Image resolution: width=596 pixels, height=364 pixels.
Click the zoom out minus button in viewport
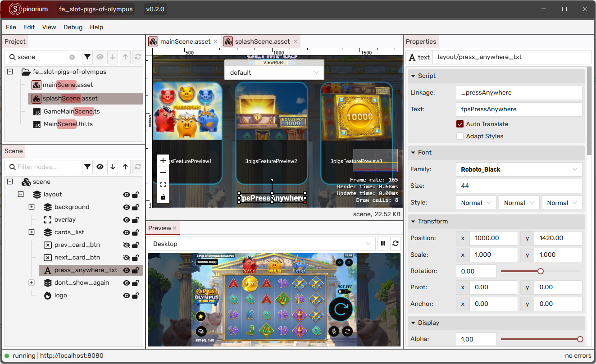[163, 173]
